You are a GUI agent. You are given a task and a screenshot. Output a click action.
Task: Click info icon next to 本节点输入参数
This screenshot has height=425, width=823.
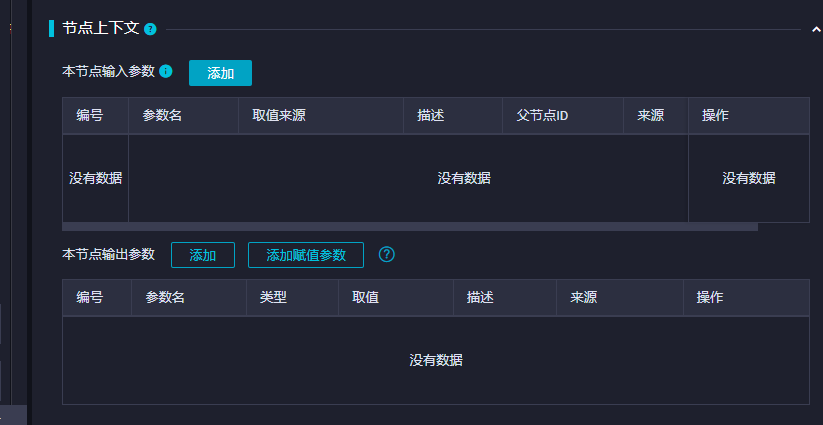[166, 72]
